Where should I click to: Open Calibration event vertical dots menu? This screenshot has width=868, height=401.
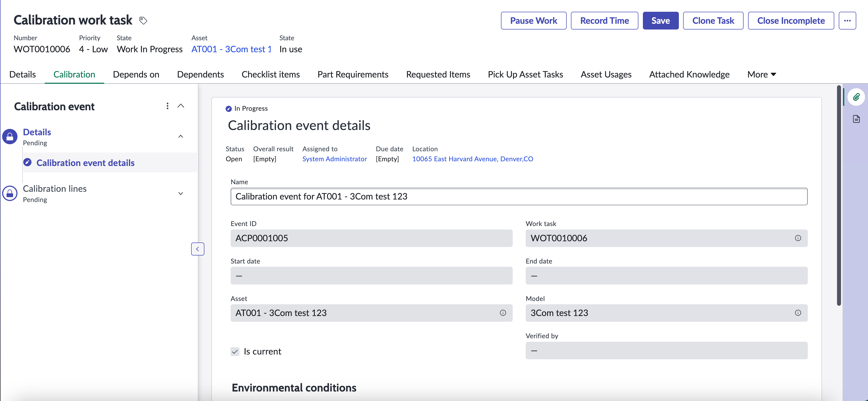click(x=167, y=106)
